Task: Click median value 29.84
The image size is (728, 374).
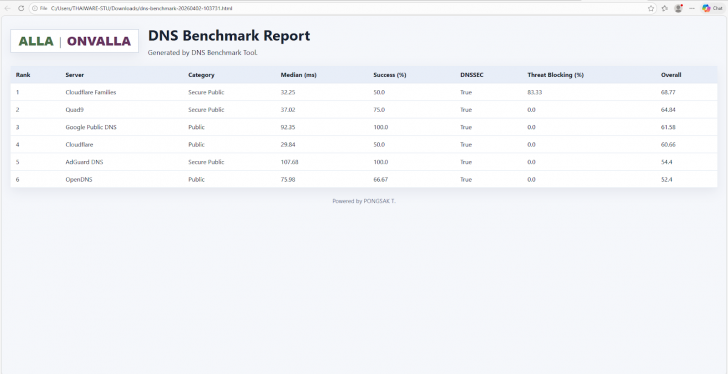Action: pos(288,145)
